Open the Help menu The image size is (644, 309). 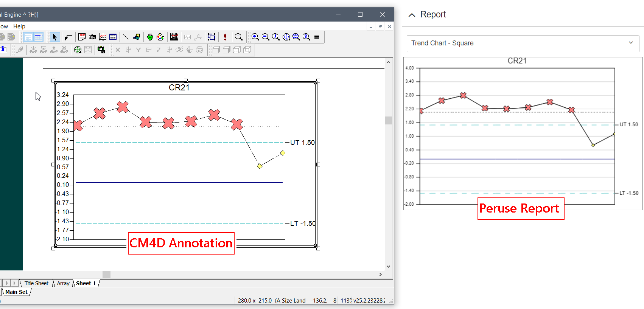19,26
